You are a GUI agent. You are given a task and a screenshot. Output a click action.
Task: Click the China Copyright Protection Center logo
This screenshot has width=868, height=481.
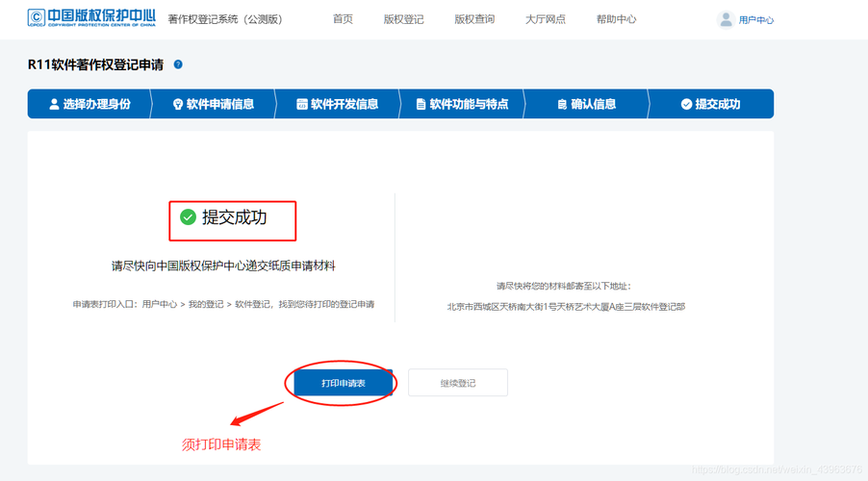coord(91,18)
